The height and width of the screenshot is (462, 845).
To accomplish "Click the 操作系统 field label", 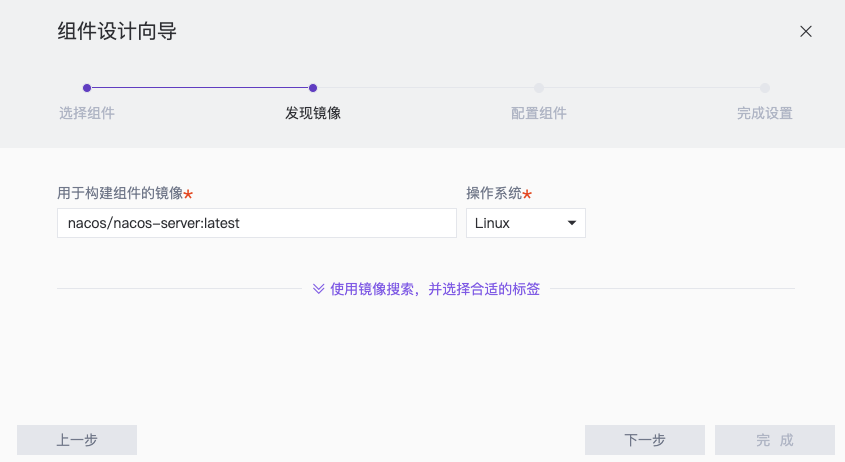I will tap(494, 193).
